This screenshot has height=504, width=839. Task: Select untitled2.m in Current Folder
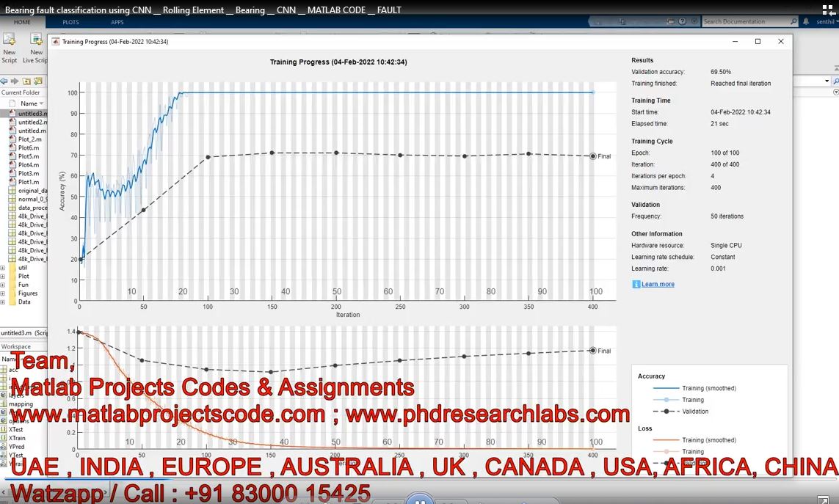tap(32, 123)
